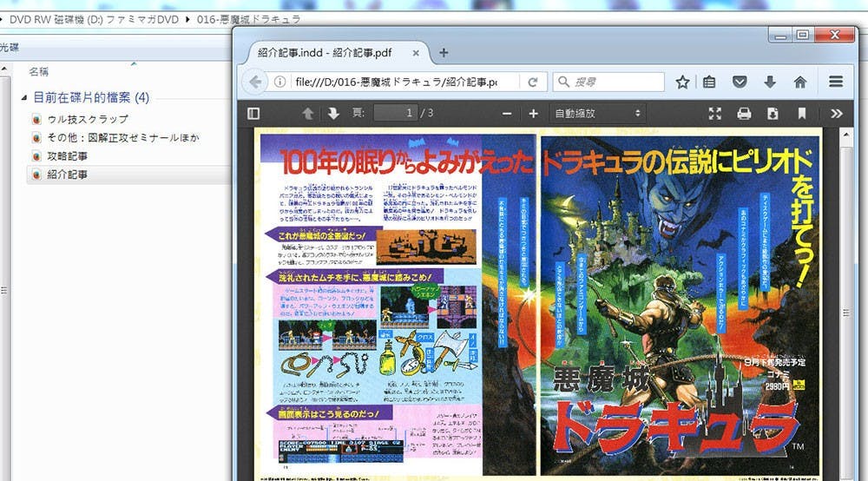Click the 目前在碟片的檔案 (4) group header
The height and width of the screenshot is (481, 868).
coord(91,97)
